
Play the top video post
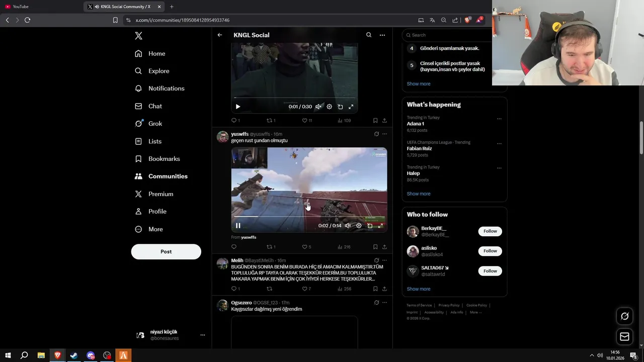click(238, 107)
